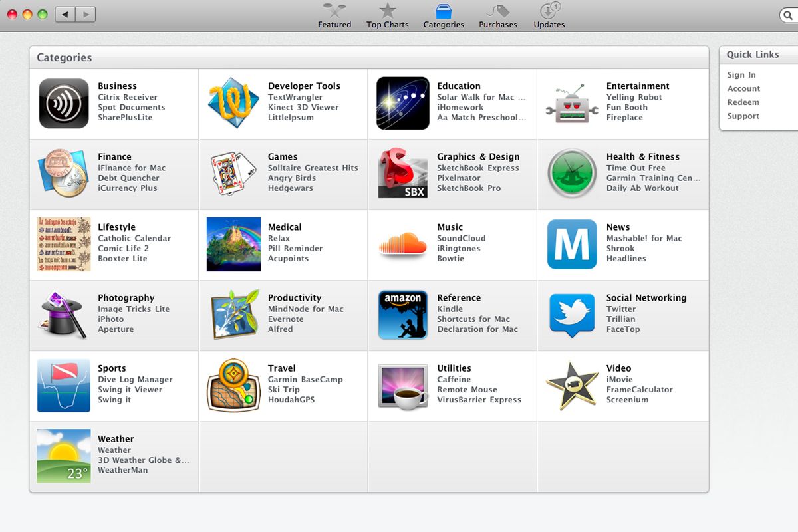798x532 pixels.
Task: Open the Account quick link
Action: click(x=743, y=88)
